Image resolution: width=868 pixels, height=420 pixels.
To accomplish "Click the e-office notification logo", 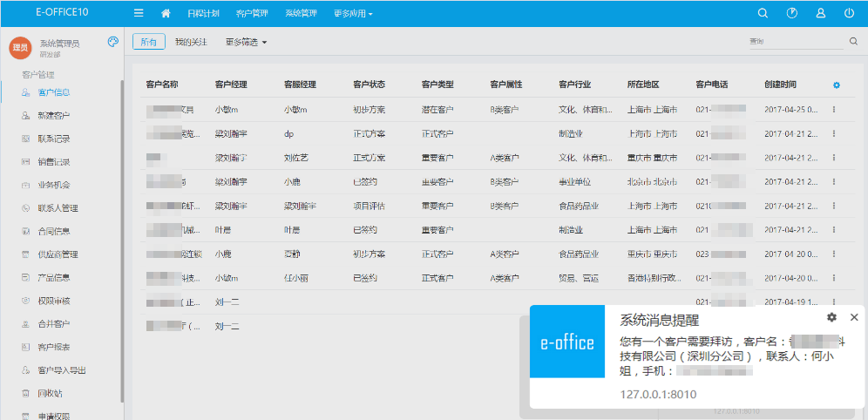I will [x=566, y=343].
